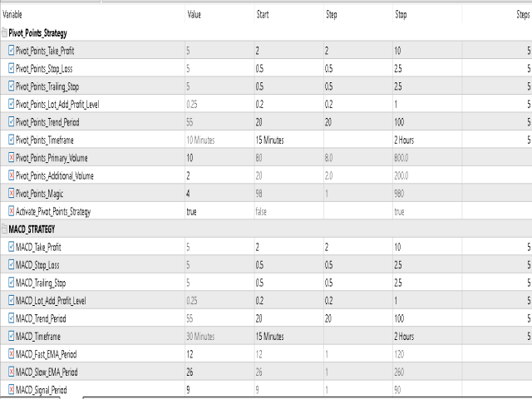Uncheck Pivot_Points_Take_Profit optimization checkbox
The height and width of the screenshot is (399, 532).
coord(11,50)
